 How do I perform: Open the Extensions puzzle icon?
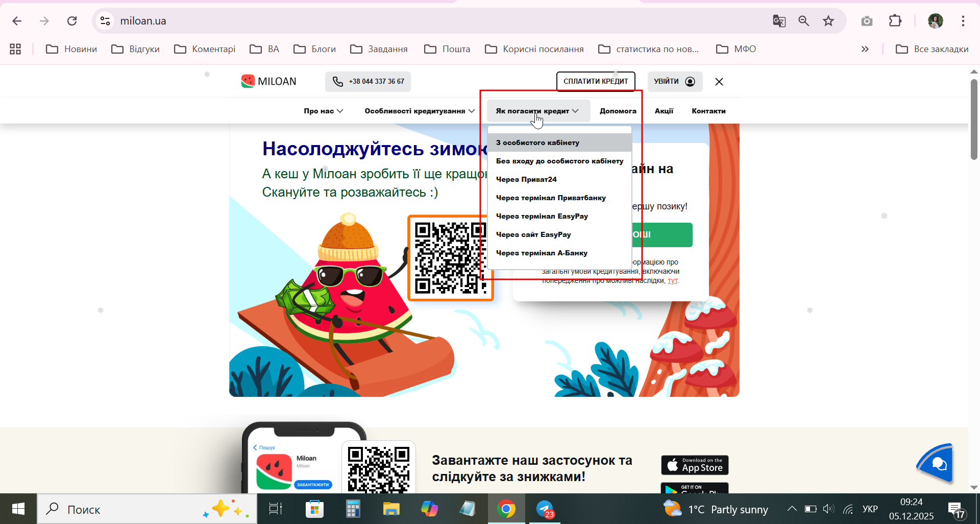coord(895,21)
